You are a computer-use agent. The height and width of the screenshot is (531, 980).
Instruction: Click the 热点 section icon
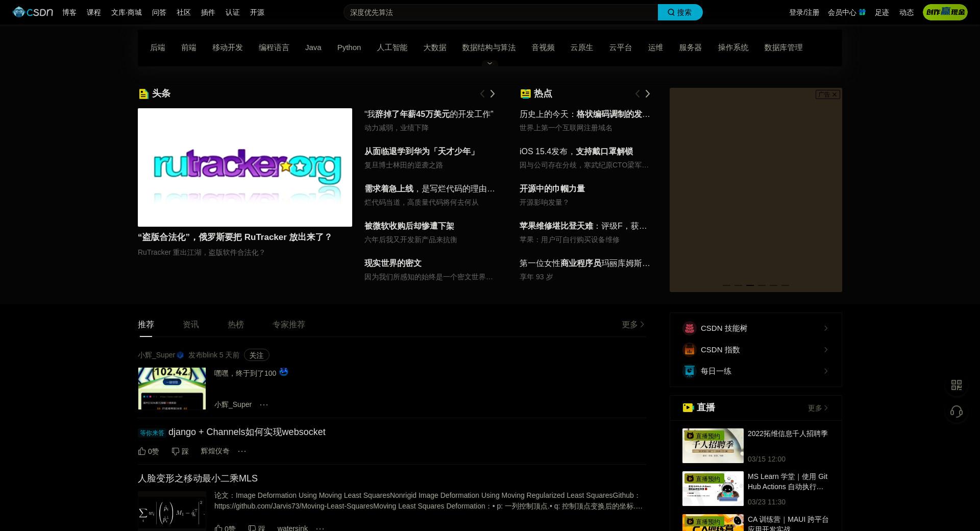525,93
